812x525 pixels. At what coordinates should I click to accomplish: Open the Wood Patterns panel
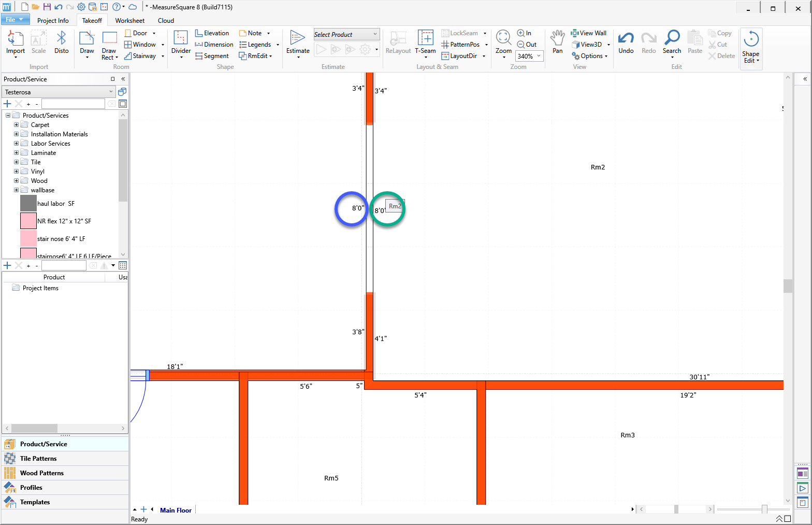coord(65,473)
